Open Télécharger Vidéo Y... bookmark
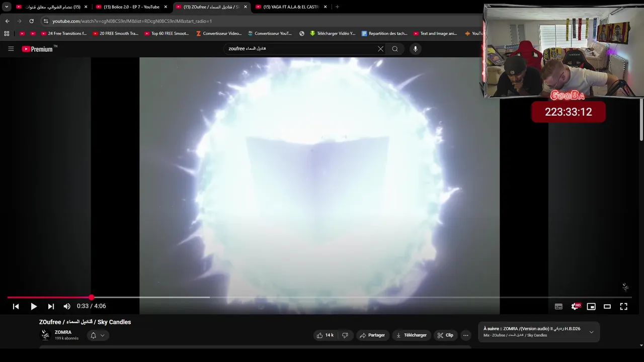Image resolution: width=644 pixels, height=362 pixels. 333,34
